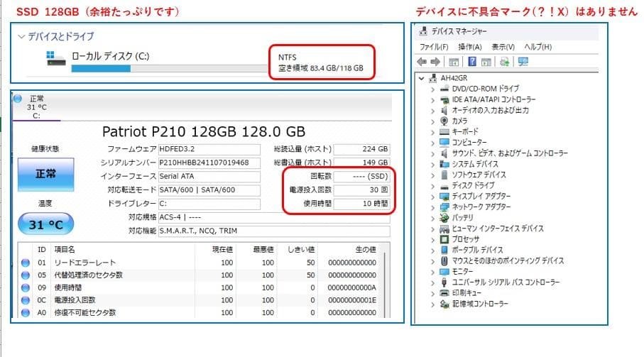The image size is (644, 357).
Task: Expand the ディスク ドライブ node
Action: pos(432,186)
